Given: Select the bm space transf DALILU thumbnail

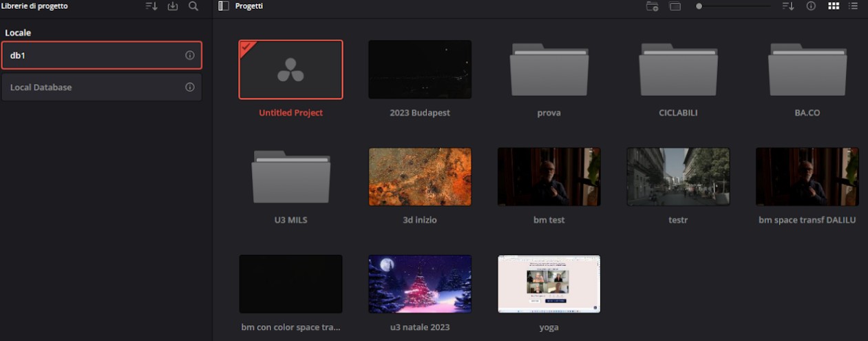Looking at the screenshot, I should 807,177.
